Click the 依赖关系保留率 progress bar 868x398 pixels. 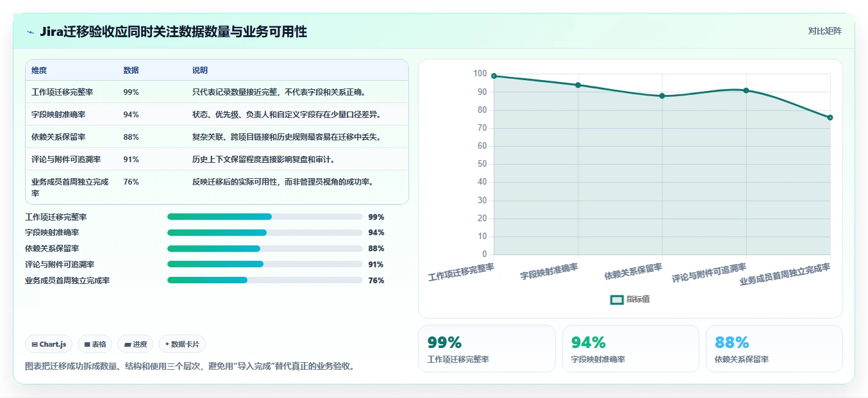pyautogui.click(x=265, y=249)
